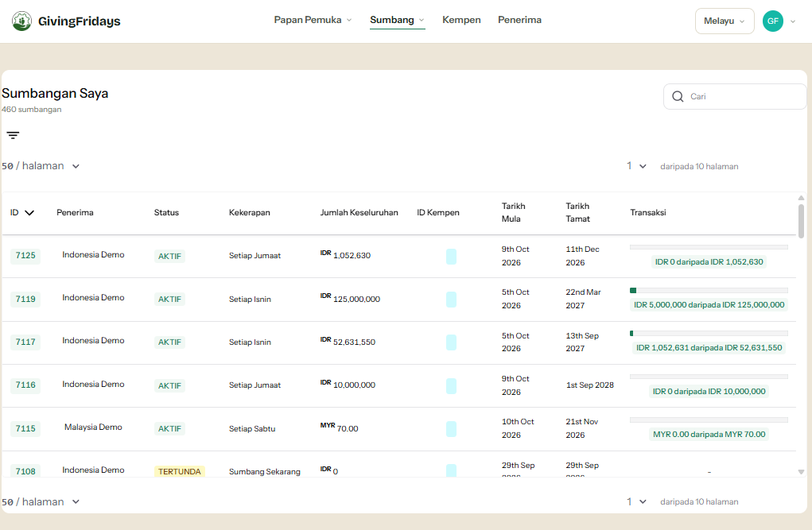
Task: Click 'IDR 0 daripada IDR 1,052,630' label
Action: 709,262
